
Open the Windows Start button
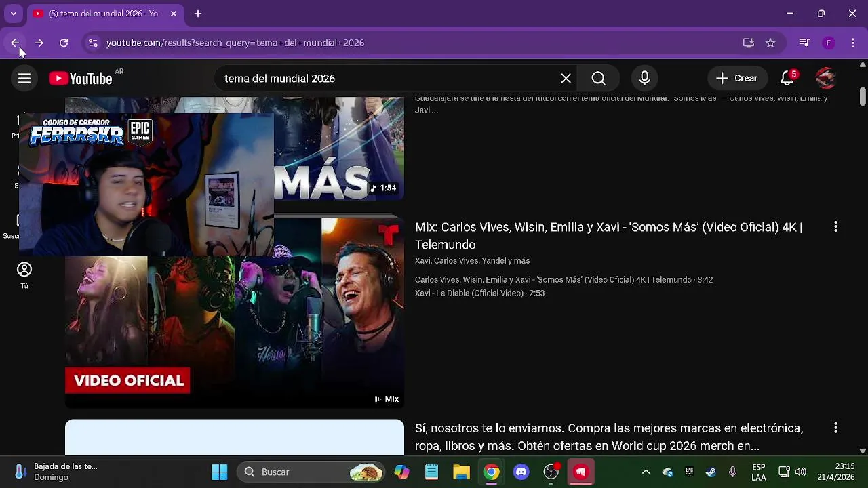pos(220,472)
